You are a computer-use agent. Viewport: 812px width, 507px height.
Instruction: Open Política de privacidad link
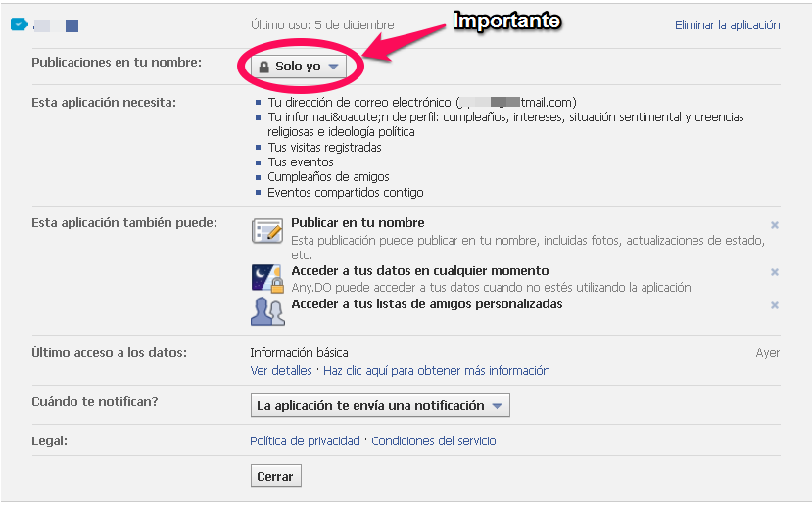coord(305,441)
